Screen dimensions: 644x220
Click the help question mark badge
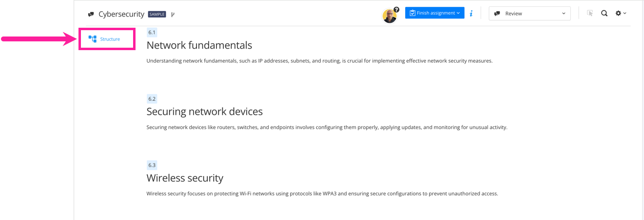click(396, 9)
